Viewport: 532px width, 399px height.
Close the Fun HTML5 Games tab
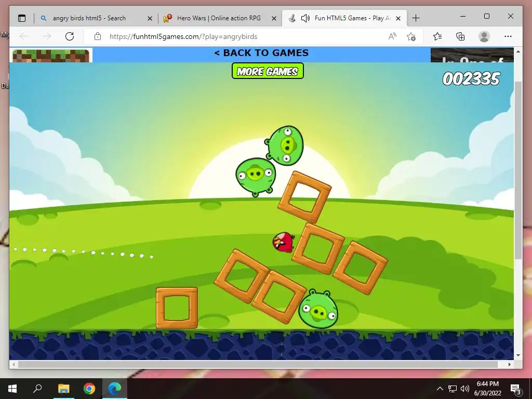[398, 18]
